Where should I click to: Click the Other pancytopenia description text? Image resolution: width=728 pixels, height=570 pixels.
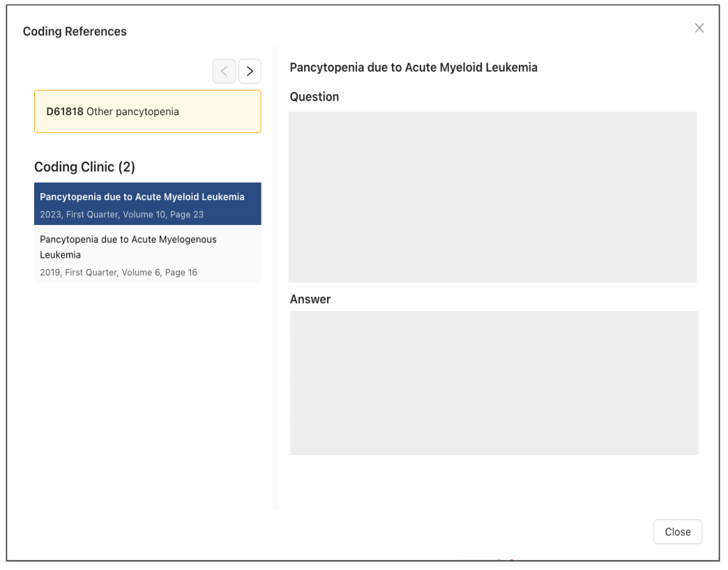pos(132,111)
